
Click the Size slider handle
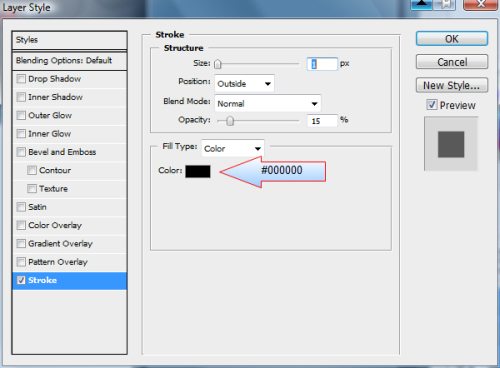(217, 64)
